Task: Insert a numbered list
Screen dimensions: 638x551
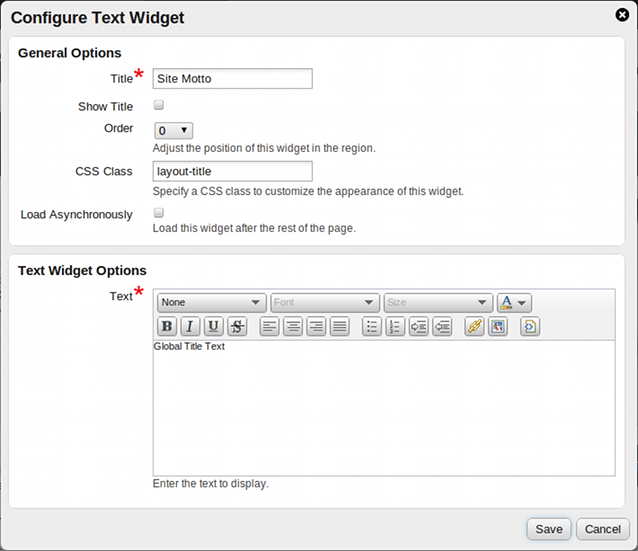Action: coord(395,327)
